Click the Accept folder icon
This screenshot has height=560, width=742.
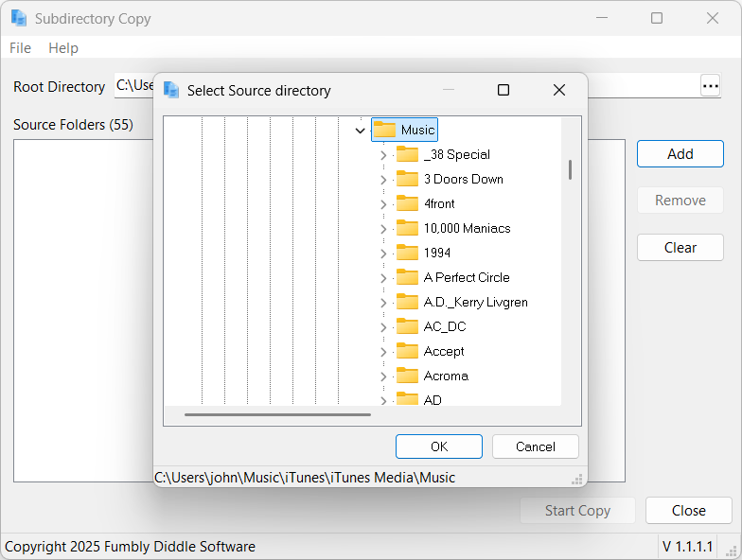[407, 351]
